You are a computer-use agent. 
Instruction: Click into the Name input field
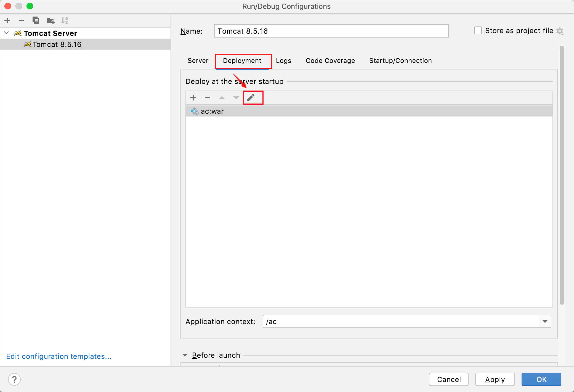(x=331, y=31)
